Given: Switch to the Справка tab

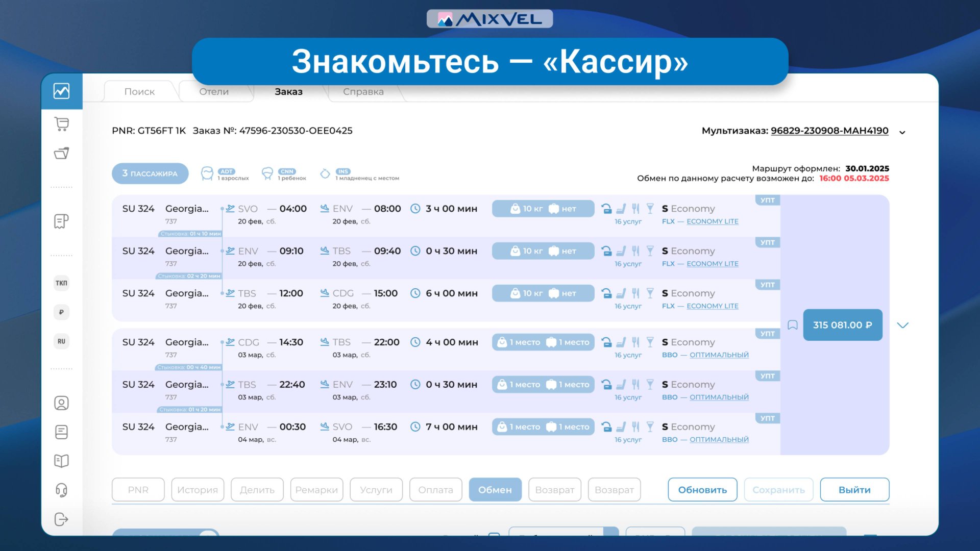Looking at the screenshot, I should point(363,92).
